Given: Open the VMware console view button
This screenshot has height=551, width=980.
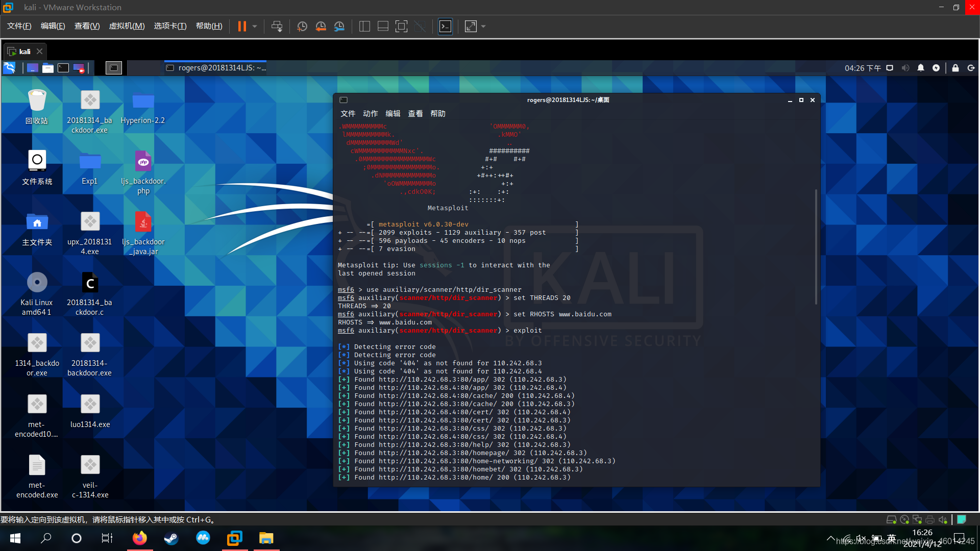Looking at the screenshot, I should tap(445, 26).
